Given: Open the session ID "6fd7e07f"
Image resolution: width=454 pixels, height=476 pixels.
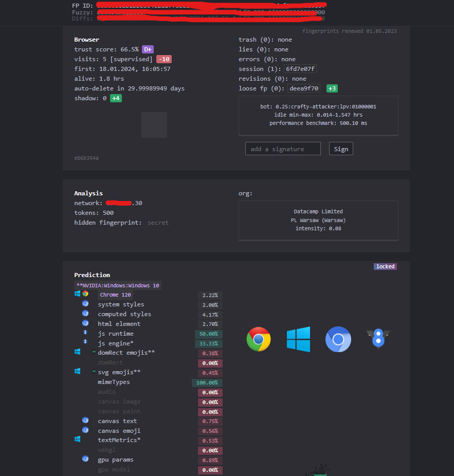Looking at the screenshot, I should click(300, 68).
